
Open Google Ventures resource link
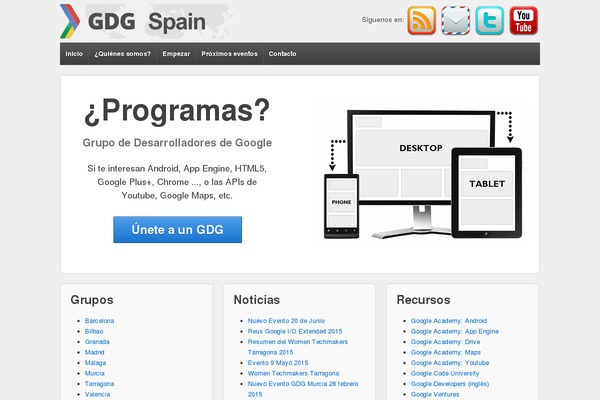coord(435,394)
